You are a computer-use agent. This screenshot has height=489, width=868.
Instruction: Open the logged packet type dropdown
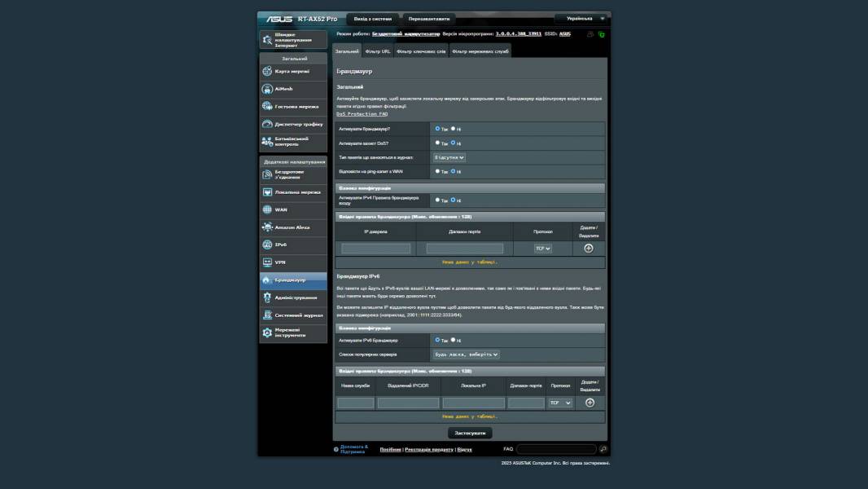[449, 157]
